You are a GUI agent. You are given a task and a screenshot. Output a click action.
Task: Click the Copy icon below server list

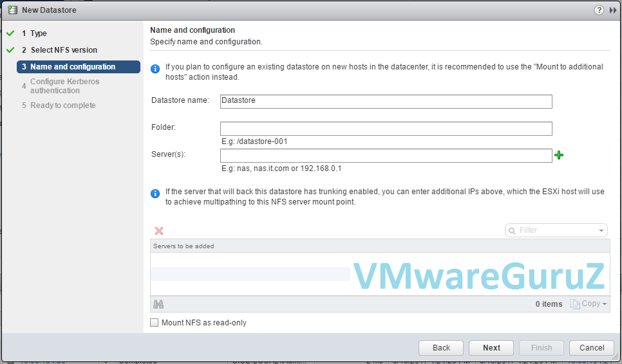tap(574, 304)
